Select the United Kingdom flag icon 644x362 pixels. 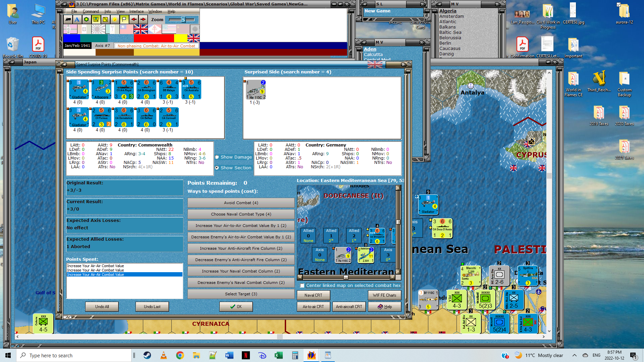pyautogui.click(x=141, y=29)
